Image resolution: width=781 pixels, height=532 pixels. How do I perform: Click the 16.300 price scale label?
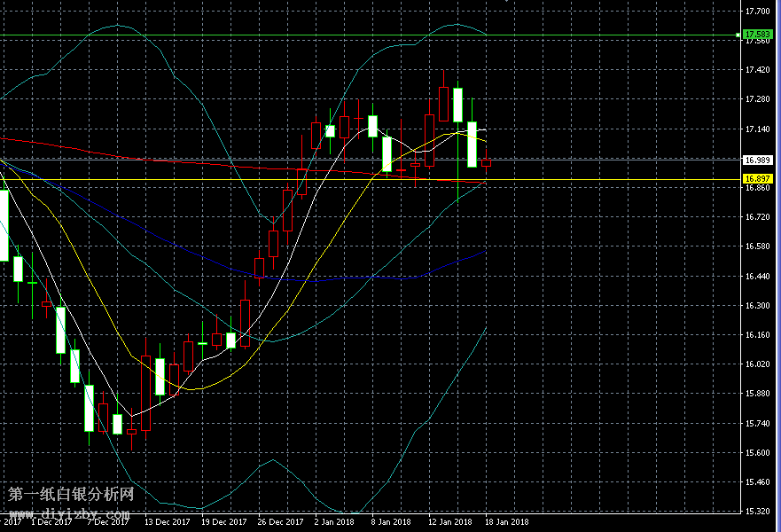click(758, 306)
